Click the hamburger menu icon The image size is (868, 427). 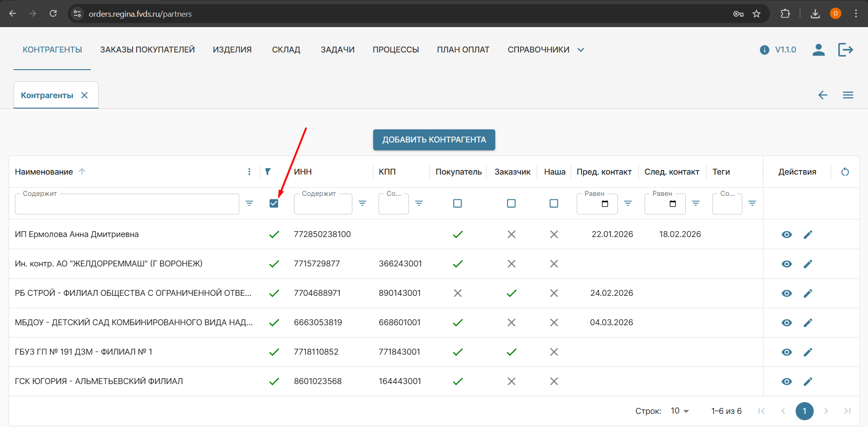pos(848,95)
